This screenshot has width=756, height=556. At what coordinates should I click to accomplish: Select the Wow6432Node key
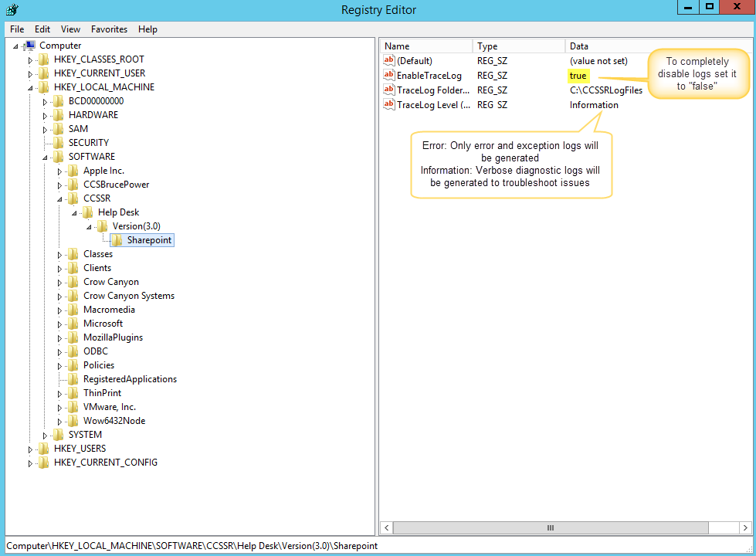(114, 421)
